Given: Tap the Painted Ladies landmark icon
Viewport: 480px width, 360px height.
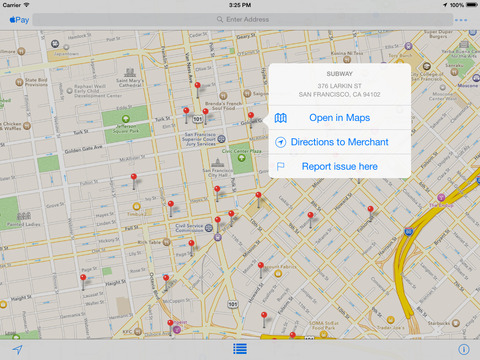Looking at the screenshot, I should pyautogui.click(x=24, y=216).
